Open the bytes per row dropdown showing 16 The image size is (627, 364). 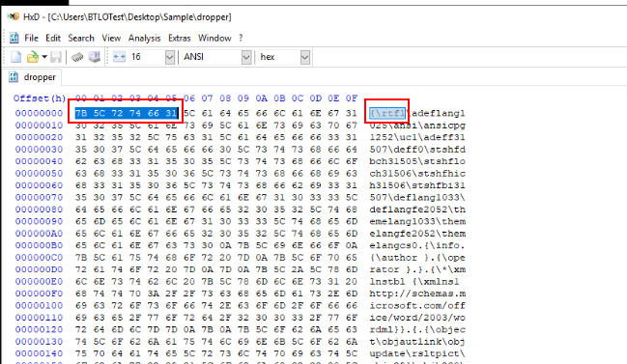click(x=169, y=57)
